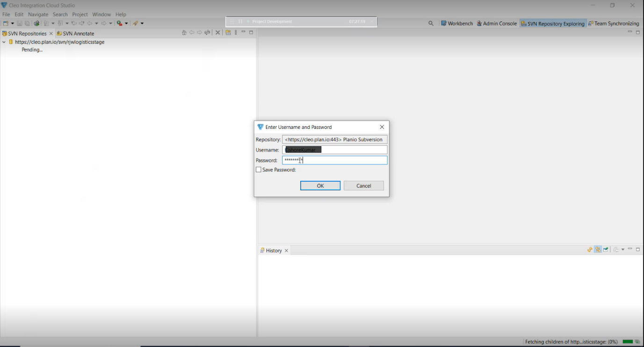Open the Navigate menu

(x=38, y=14)
